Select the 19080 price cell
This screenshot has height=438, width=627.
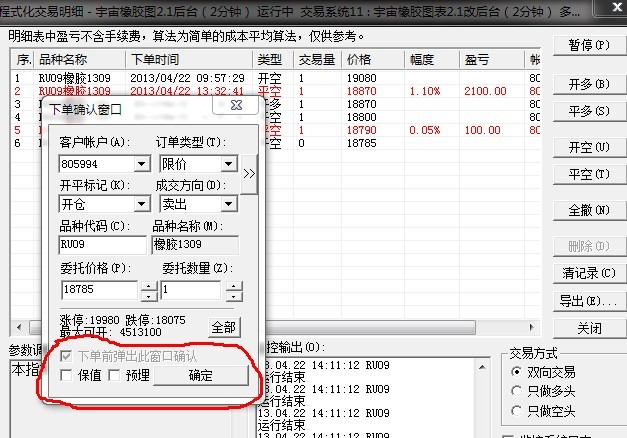coord(361,78)
